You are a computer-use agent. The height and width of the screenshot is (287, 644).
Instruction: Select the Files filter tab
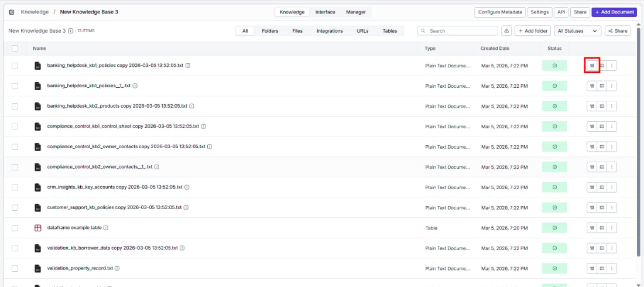point(297,31)
